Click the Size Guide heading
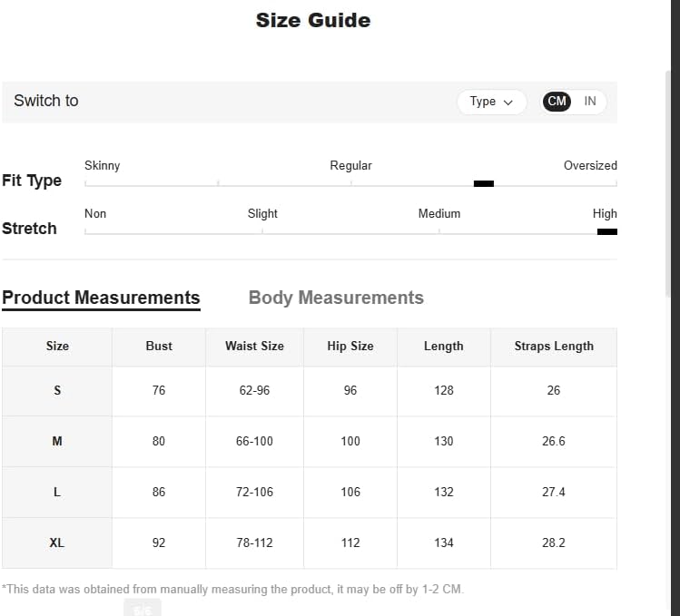Image resolution: width=680 pixels, height=616 pixels. coord(313,20)
